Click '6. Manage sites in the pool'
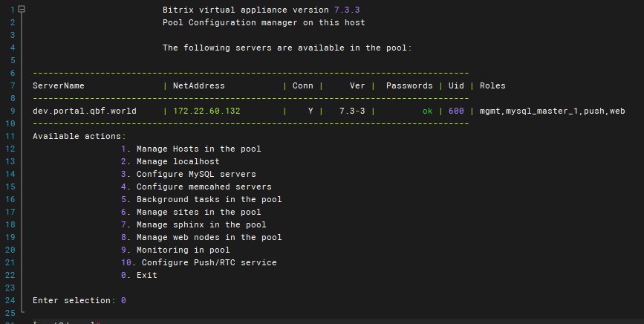The width and height of the screenshot is (644, 324). pyautogui.click(x=191, y=212)
